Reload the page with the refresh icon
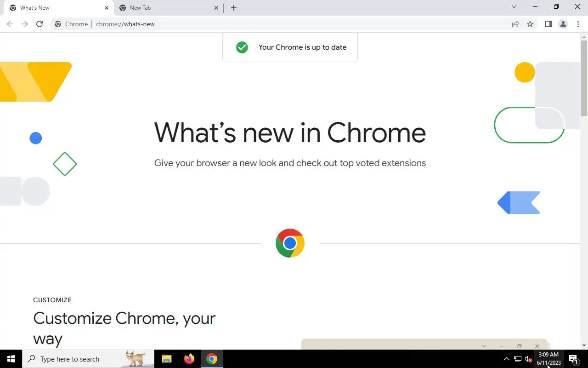 pyautogui.click(x=40, y=24)
